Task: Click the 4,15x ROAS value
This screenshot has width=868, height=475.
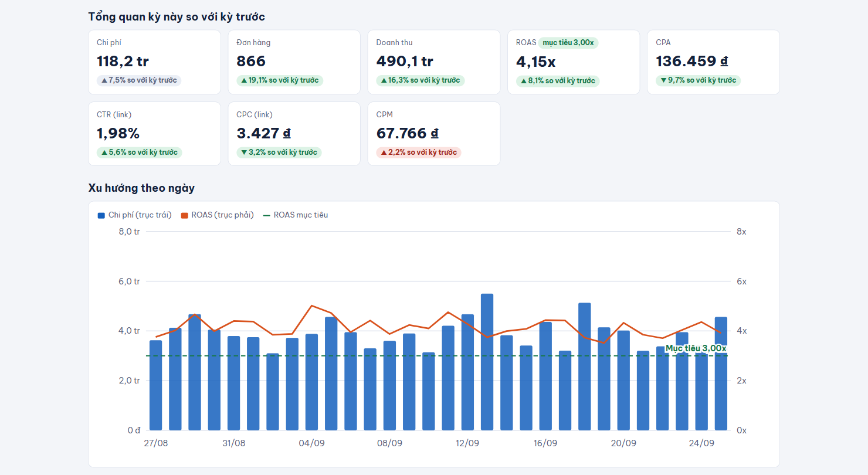Action: pos(535,62)
